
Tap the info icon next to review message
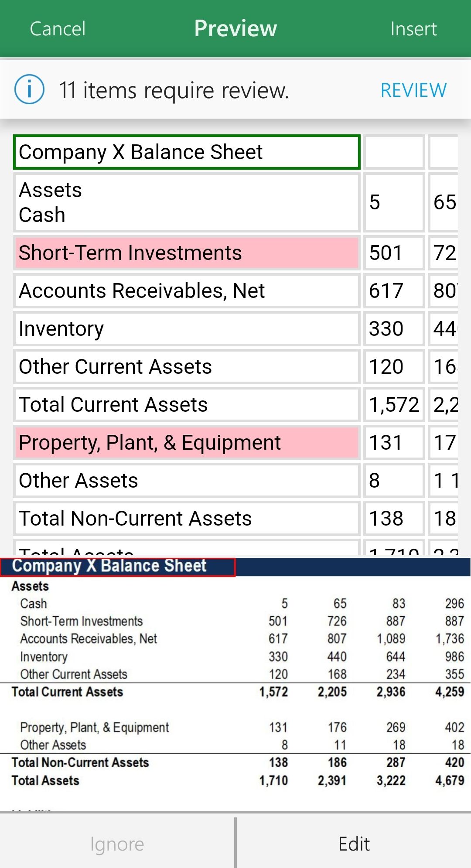coord(29,89)
